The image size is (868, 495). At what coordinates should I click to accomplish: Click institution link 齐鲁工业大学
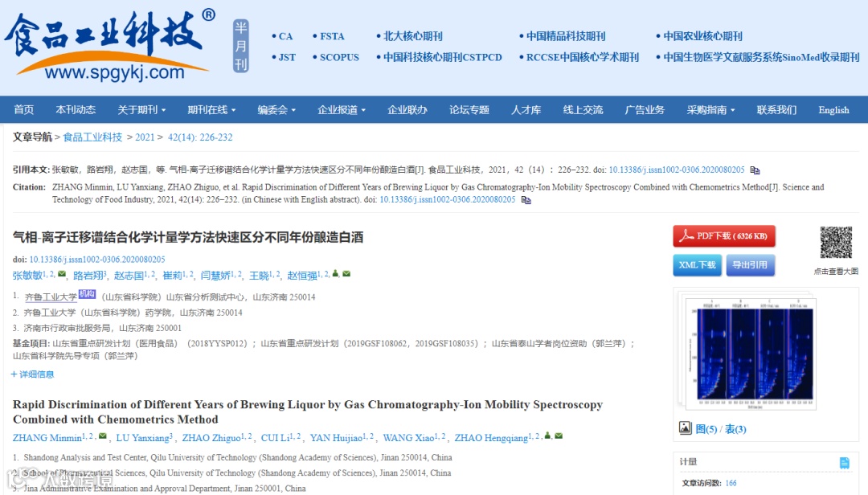pyautogui.click(x=51, y=297)
